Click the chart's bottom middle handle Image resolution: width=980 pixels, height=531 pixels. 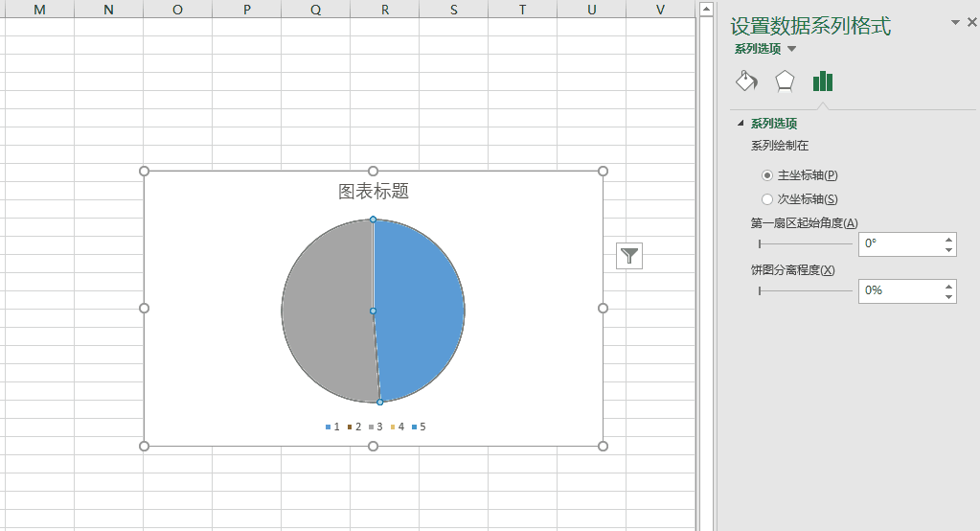pos(373,446)
